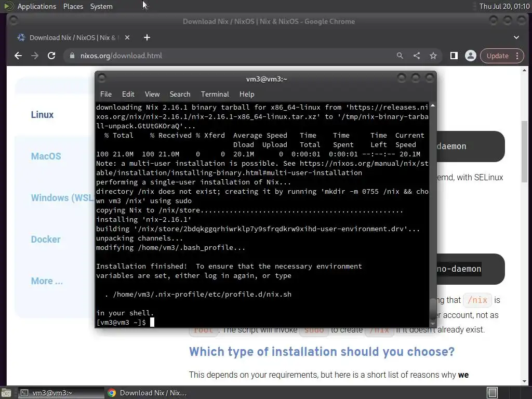
Task: Click the browser page scrollbar up arrow
Action: (525, 70)
